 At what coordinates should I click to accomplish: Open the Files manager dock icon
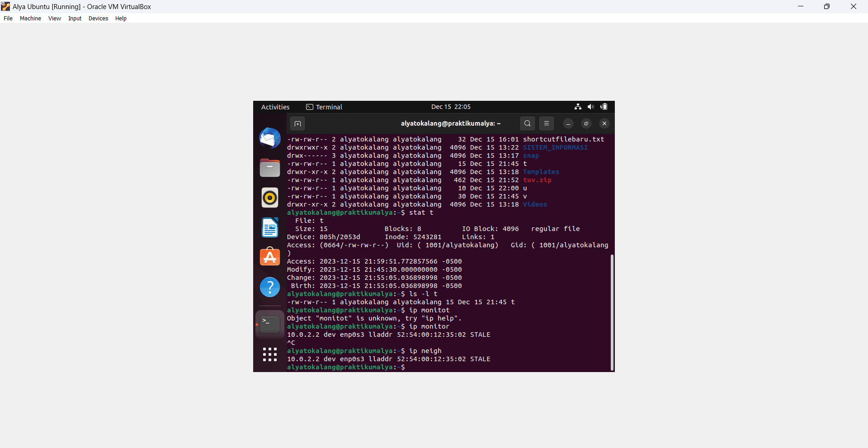click(270, 168)
